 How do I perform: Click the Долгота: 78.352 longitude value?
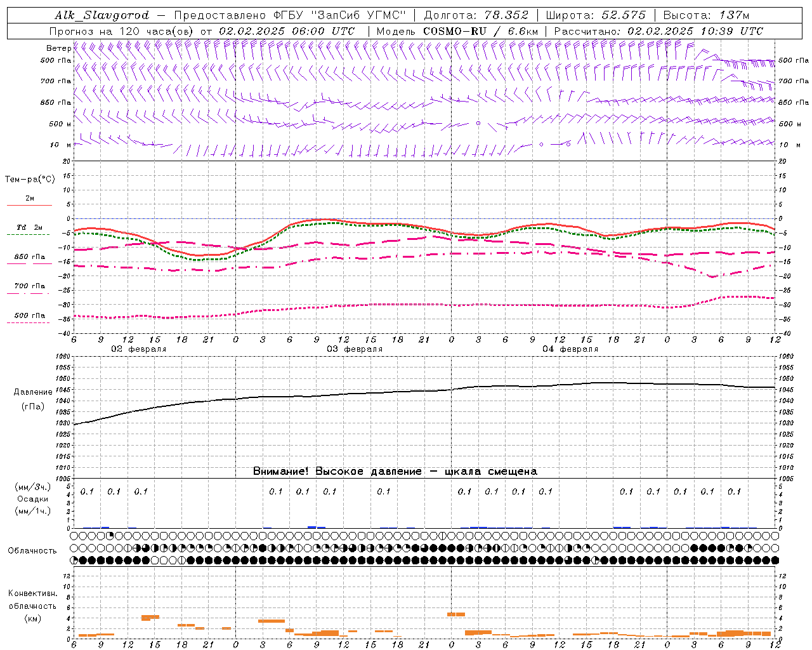tap(476, 15)
